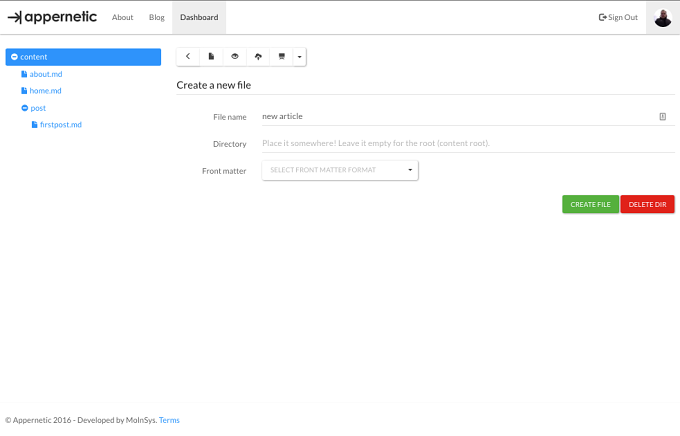
Task: Collapse the content root folder
Action: pyautogui.click(x=14, y=57)
